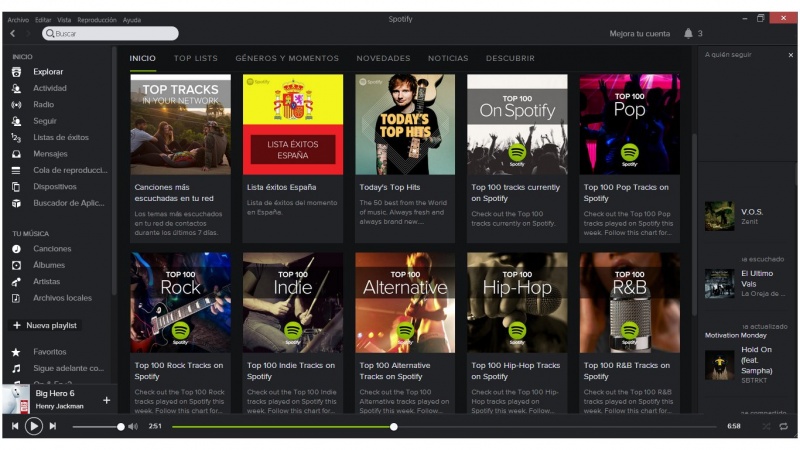This screenshot has width=800, height=450.
Task: Open Álbumes under Tu Música
Action: point(49,265)
